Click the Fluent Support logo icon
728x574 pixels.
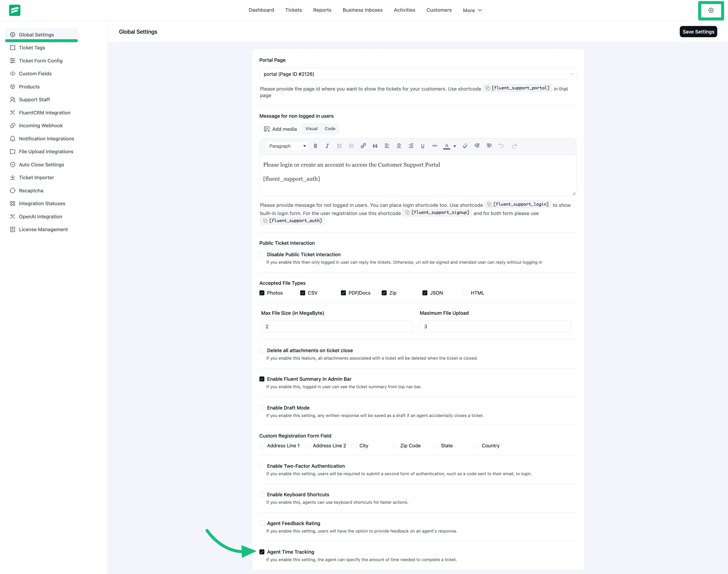coord(15,10)
